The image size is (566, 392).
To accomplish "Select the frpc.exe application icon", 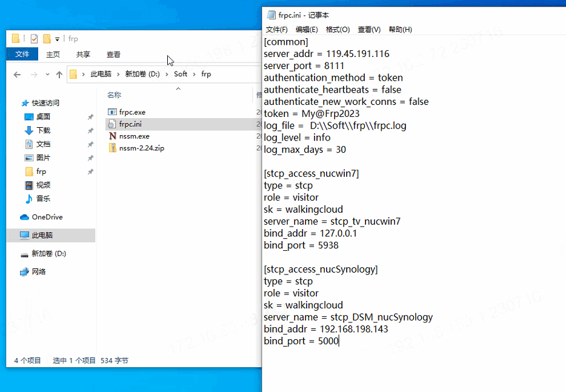I will (112, 112).
